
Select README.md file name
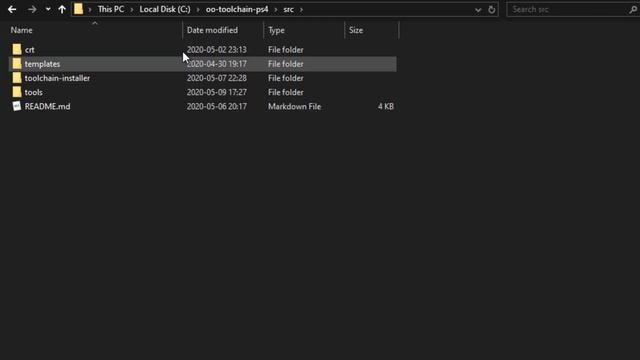coord(47,107)
